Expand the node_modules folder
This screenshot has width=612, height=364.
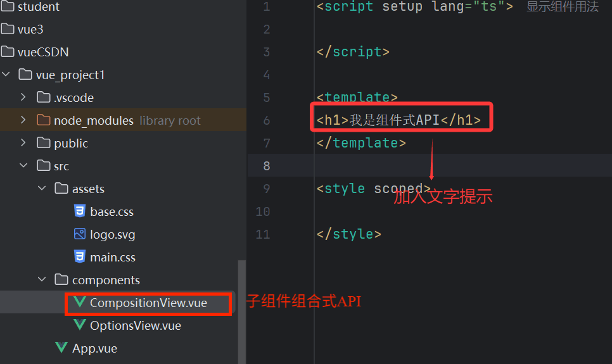coord(23,120)
